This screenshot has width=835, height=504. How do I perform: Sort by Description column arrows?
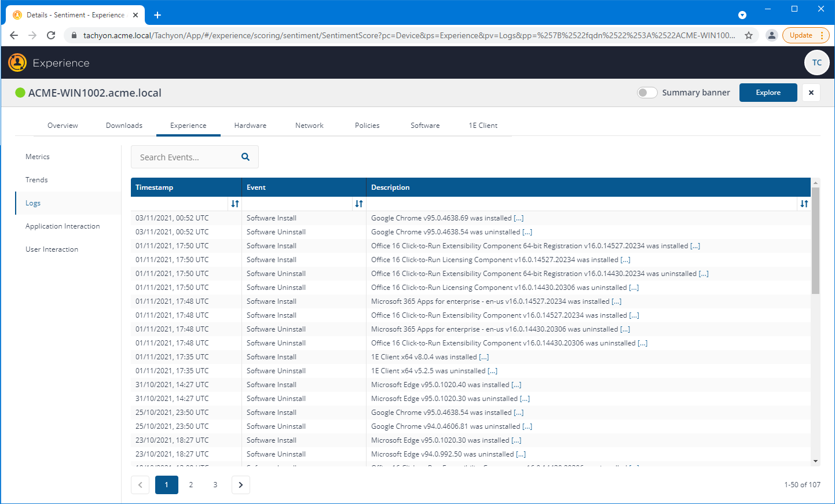point(804,204)
